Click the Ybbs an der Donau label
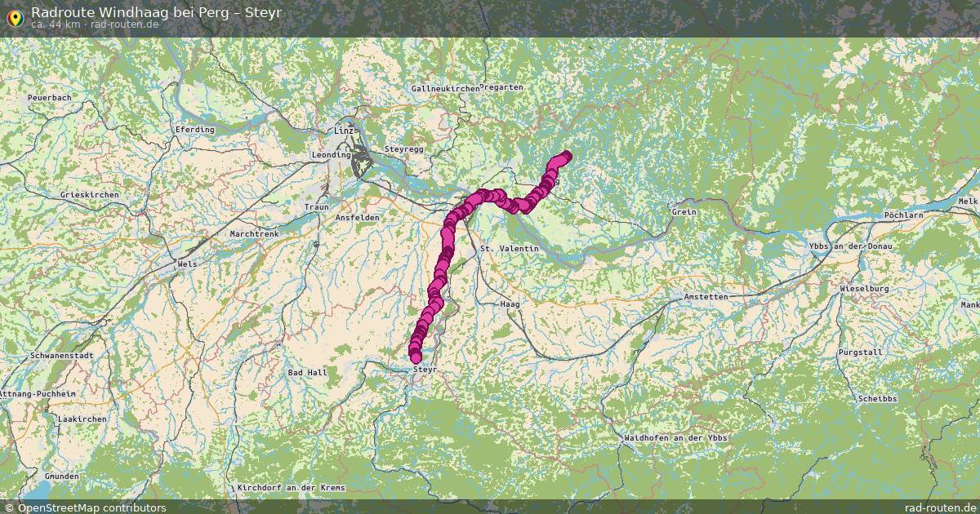The height and width of the screenshot is (514, 980). 850,246
